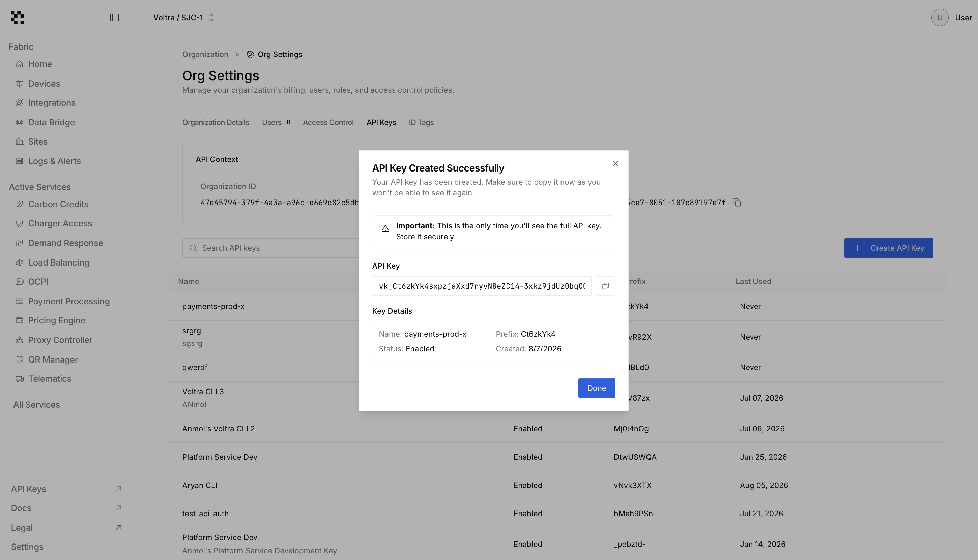The height and width of the screenshot is (560, 978).
Task: Open row menu for Anmol's Voltra CLI 2
Action: point(886,429)
